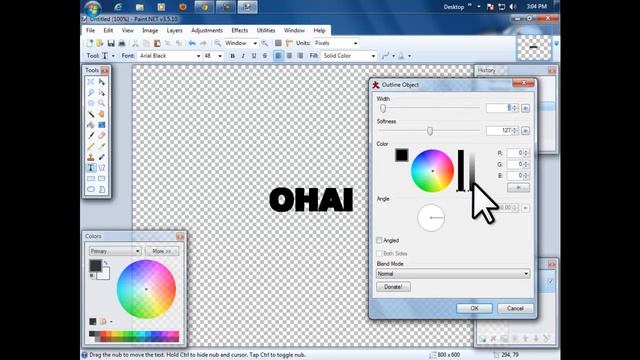The height and width of the screenshot is (360, 640).
Task: Select the Line/Curve tool
Action: pyautogui.click(x=102, y=168)
